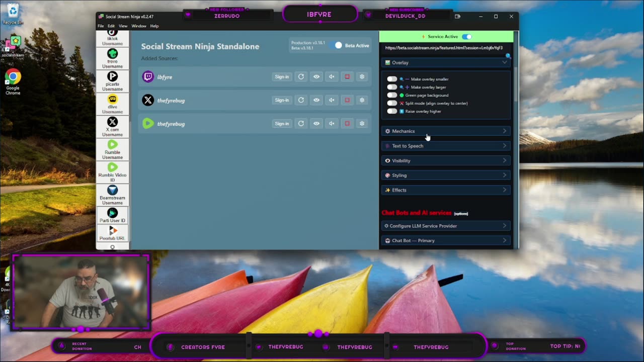Image resolution: width=644 pixels, height=362 pixels.
Task: Enable Split mode align overlay to center
Action: 392,103
